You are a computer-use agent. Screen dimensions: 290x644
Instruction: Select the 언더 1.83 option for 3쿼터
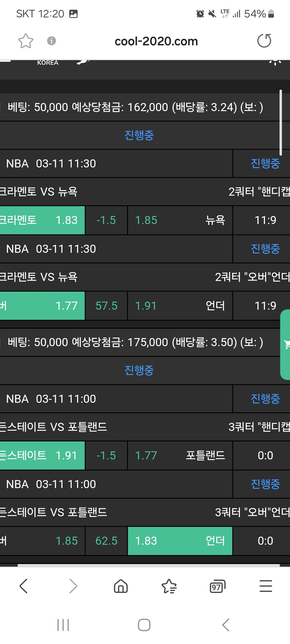click(180, 541)
